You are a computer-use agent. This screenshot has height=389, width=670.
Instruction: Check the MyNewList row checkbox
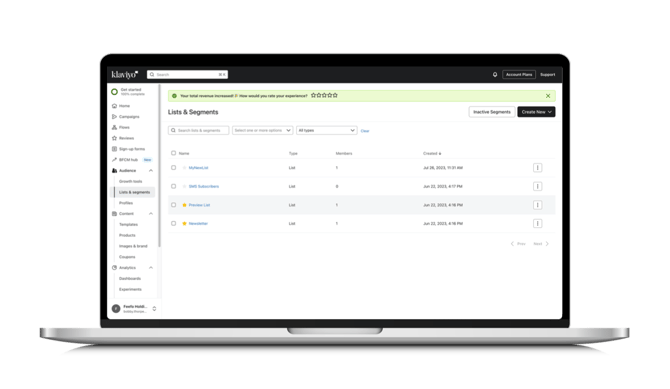click(173, 168)
